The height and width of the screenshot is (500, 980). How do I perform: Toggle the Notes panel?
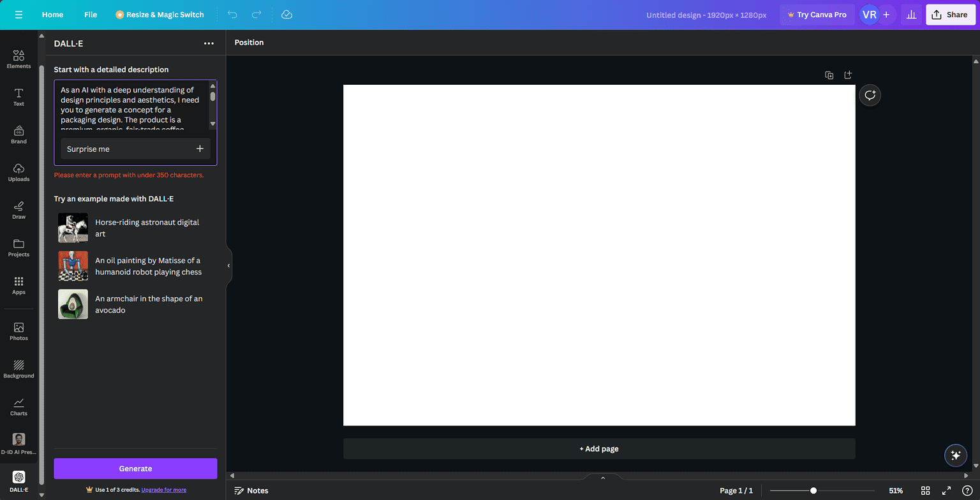coord(251,490)
